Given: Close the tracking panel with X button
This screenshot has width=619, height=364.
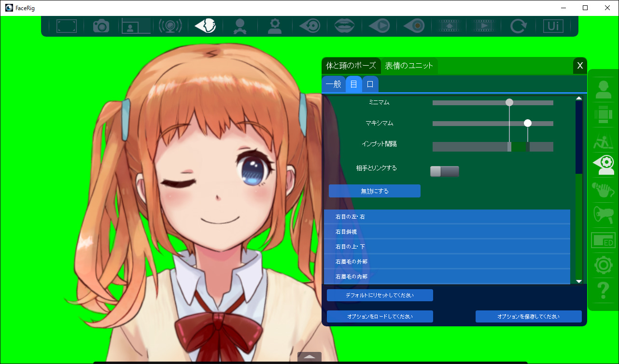Looking at the screenshot, I should point(580,66).
